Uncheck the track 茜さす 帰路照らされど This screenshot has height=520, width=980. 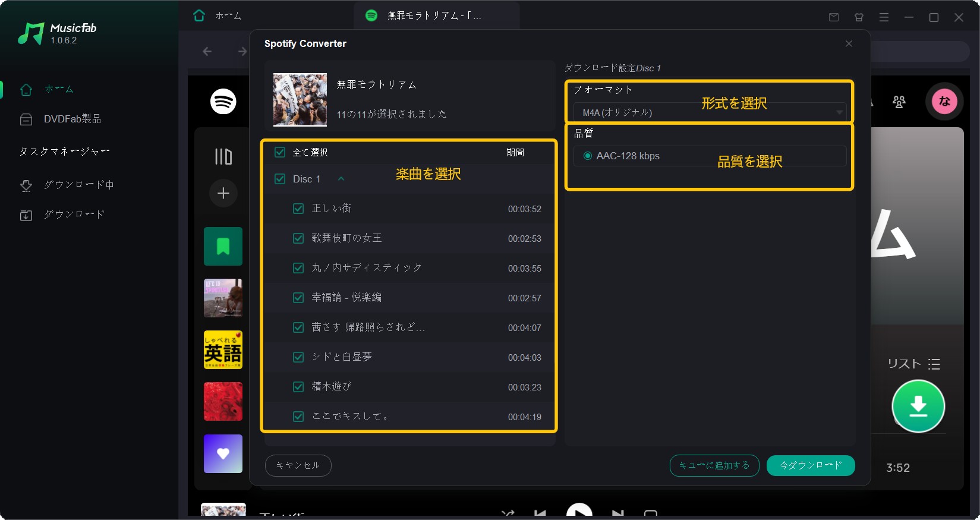[x=298, y=327]
